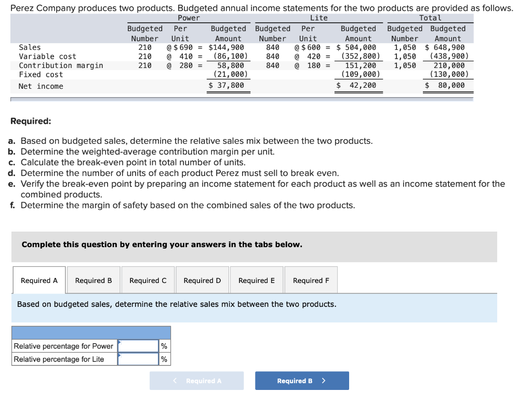
Task: Click the blue header row of the answer table
Action: [91, 332]
